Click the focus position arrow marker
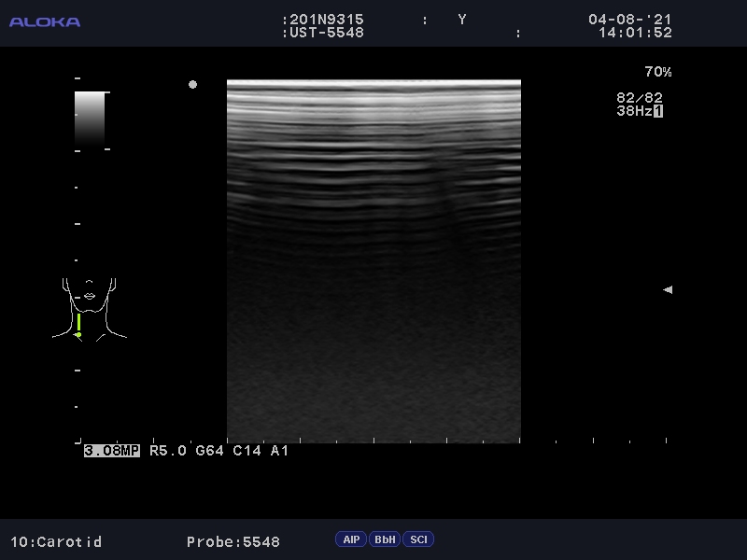Screen dimensions: 747x560 coord(668,290)
